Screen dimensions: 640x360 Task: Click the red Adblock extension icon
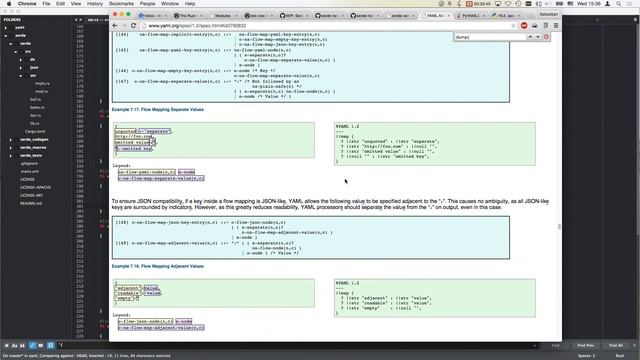tap(524, 25)
